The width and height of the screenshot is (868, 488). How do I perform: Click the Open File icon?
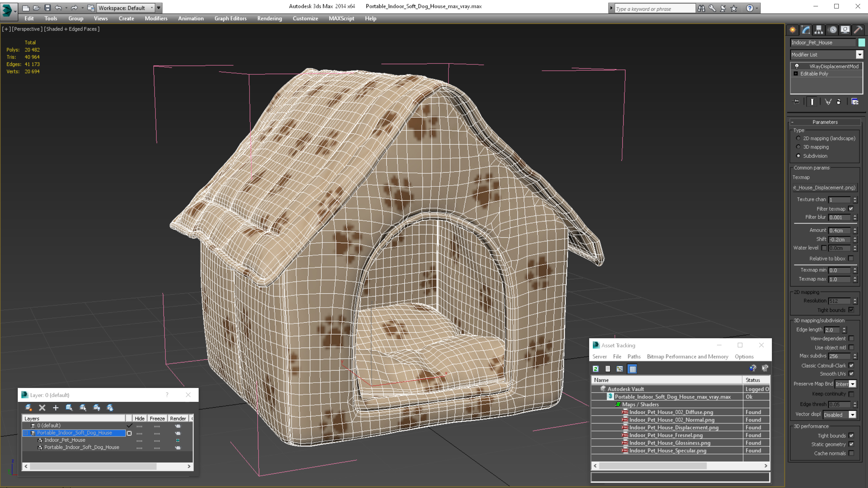click(x=36, y=8)
